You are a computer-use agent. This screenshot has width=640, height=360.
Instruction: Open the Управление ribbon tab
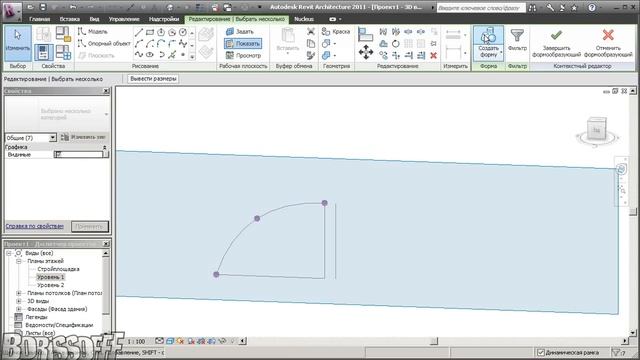tap(124, 19)
